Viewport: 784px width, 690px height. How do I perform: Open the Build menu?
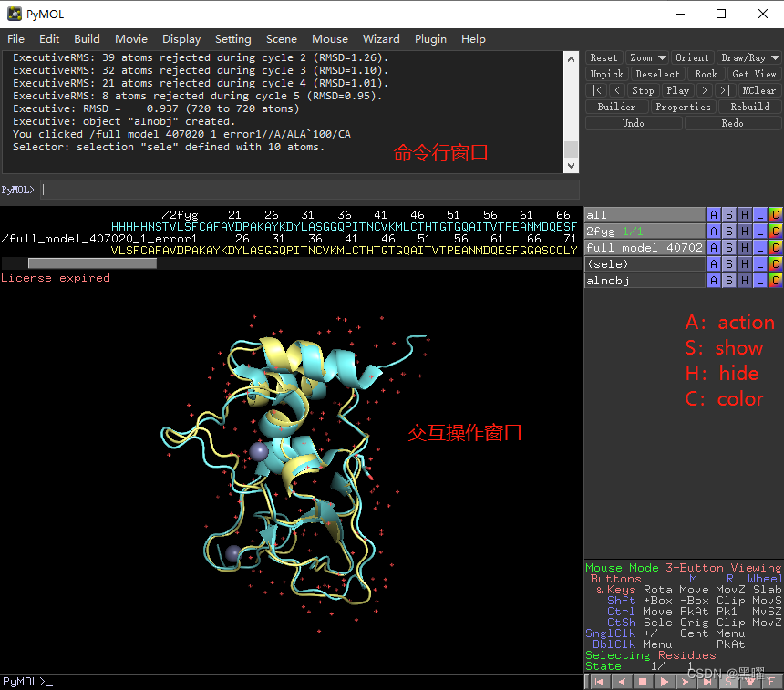(x=87, y=39)
